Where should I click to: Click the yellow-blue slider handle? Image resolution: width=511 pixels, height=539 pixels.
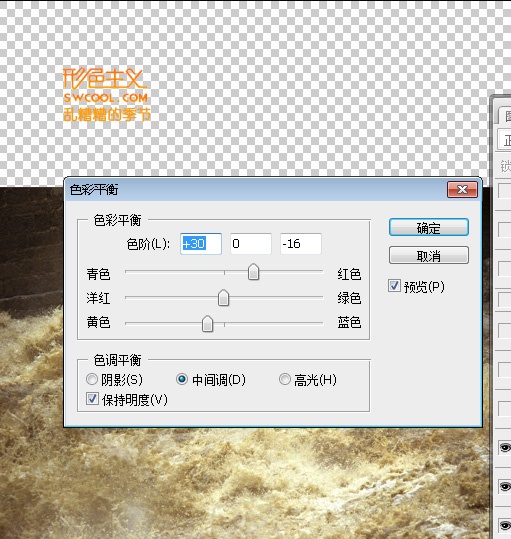(x=207, y=324)
